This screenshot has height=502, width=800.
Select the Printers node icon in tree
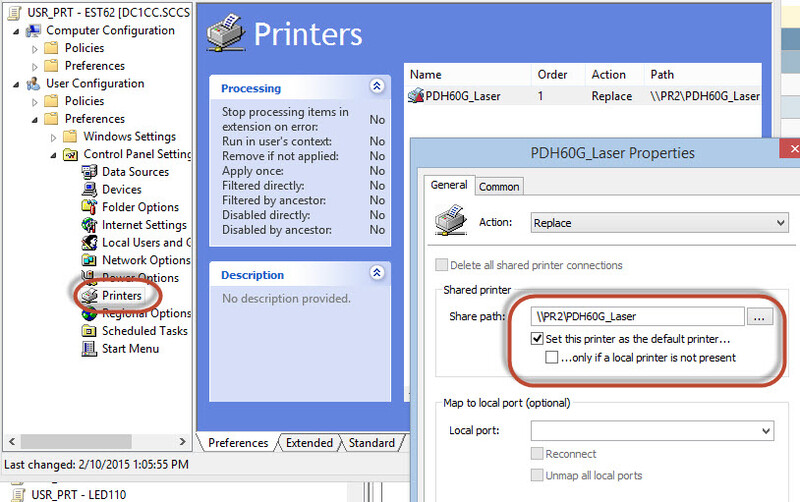[x=90, y=295]
